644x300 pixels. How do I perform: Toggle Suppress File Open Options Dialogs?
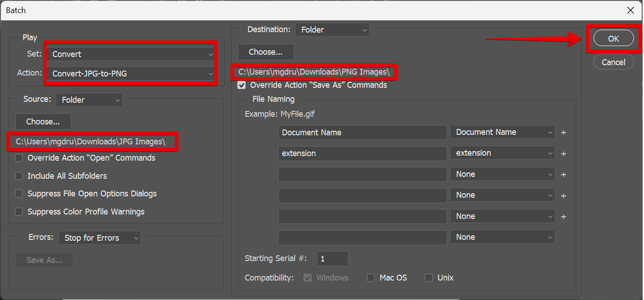pyautogui.click(x=19, y=194)
